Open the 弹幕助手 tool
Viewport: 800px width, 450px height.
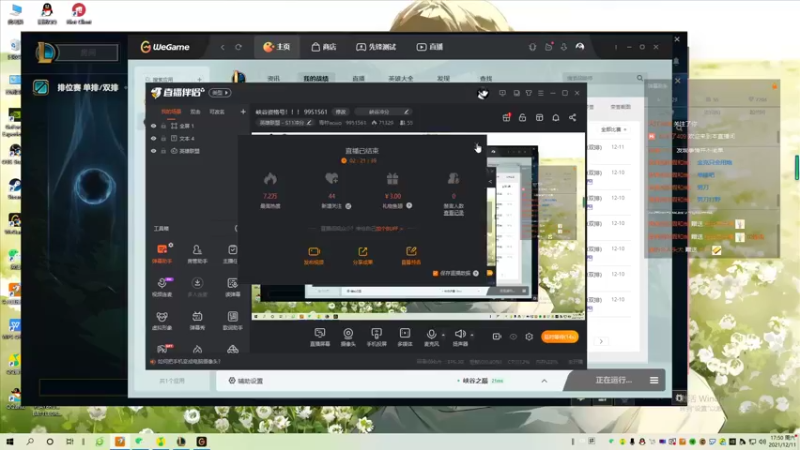tap(162, 254)
